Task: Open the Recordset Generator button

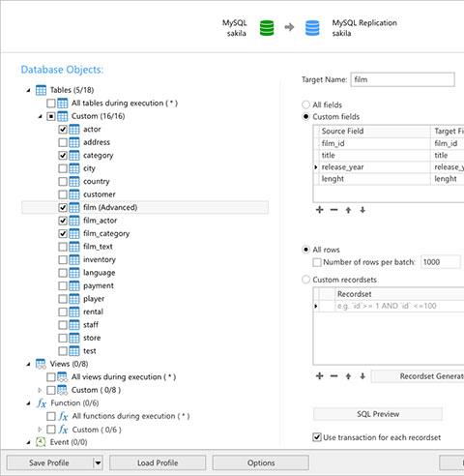Action: click(x=418, y=376)
